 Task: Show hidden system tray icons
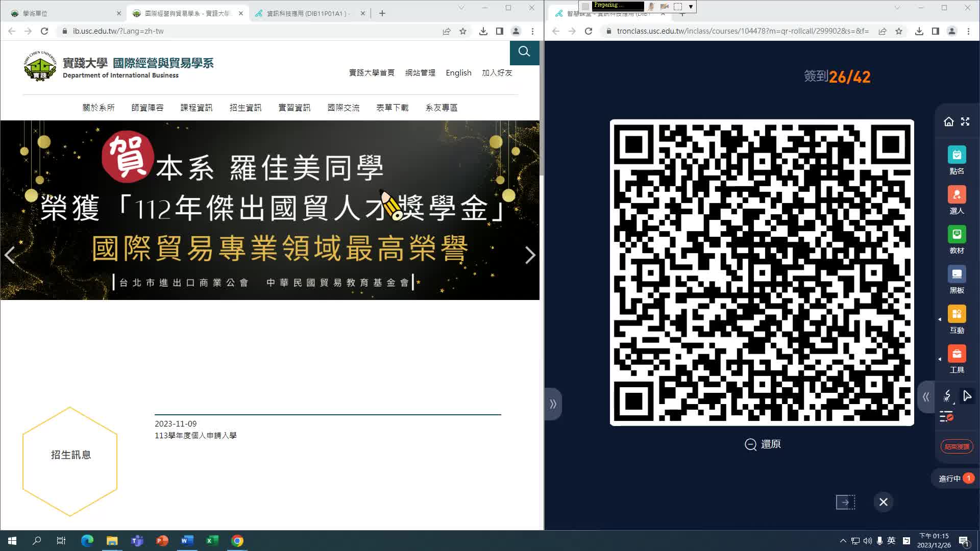point(843,541)
